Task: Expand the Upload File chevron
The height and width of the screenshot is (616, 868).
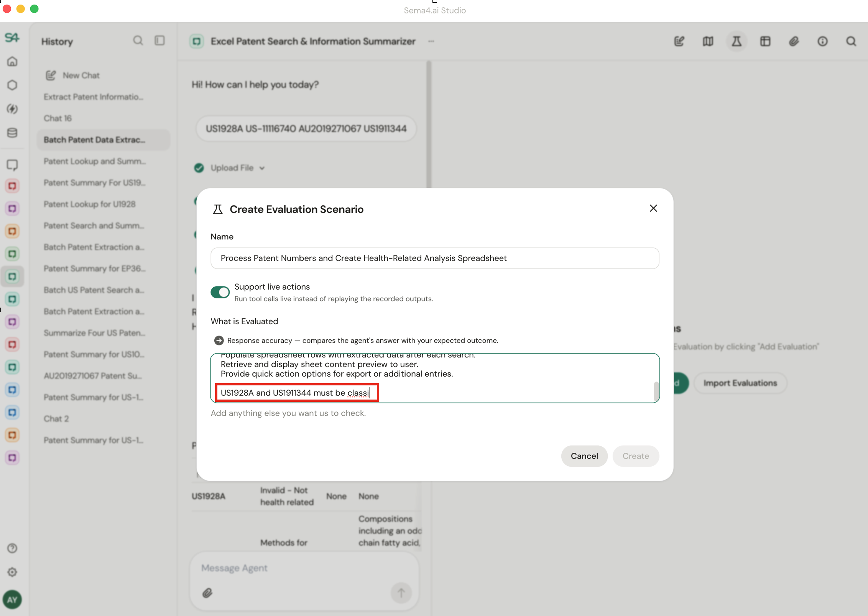Action: tap(262, 168)
